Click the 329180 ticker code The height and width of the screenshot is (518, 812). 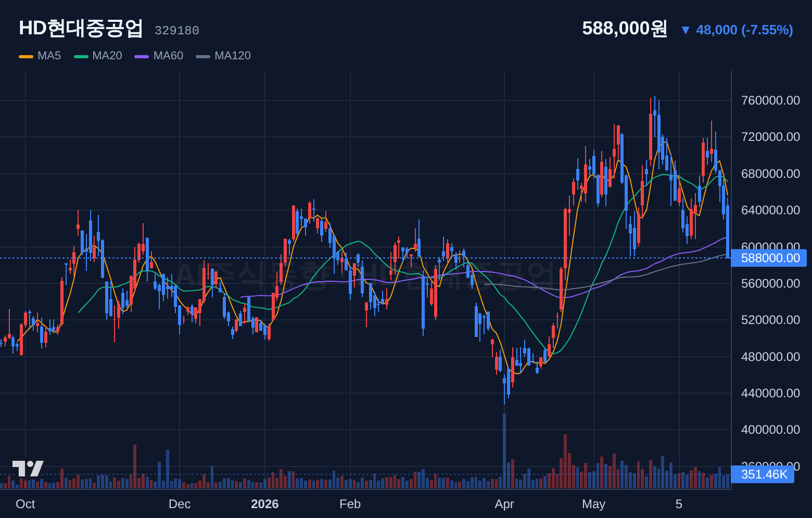pyautogui.click(x=177, y=31)
